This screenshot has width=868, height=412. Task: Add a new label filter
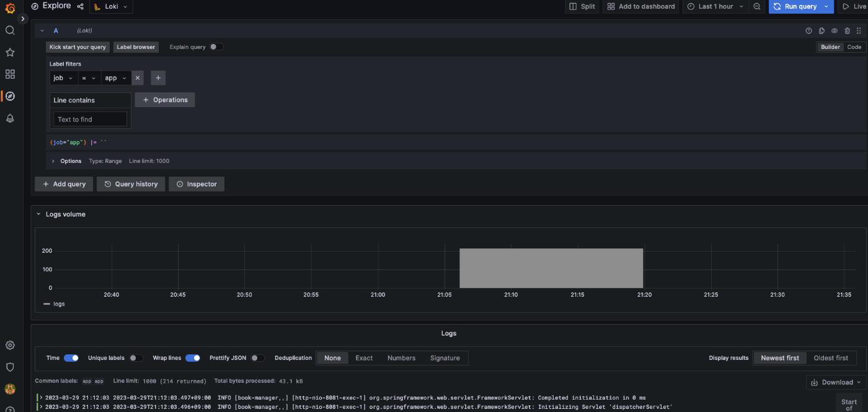(158, 78)
